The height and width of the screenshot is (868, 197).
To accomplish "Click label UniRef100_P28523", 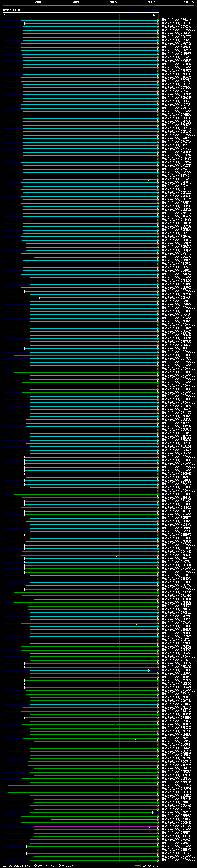I will (177, 203).
